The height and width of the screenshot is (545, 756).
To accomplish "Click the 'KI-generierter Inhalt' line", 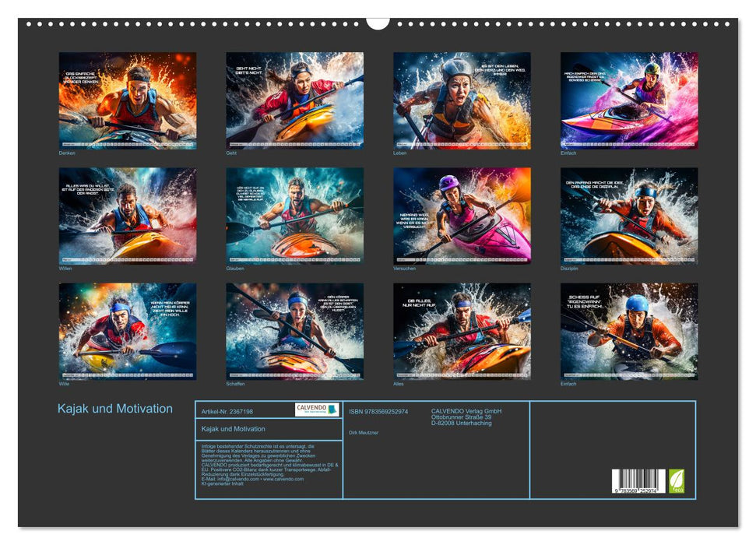I will [x=222, y=483].
